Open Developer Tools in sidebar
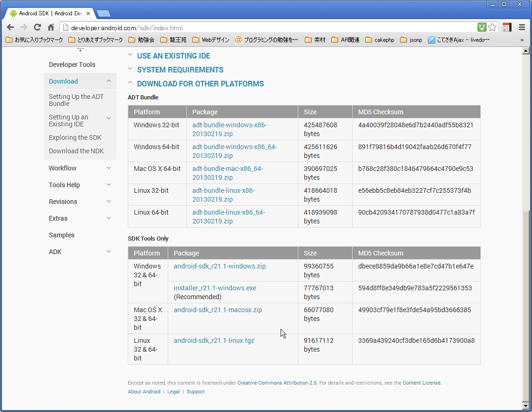Viewport: 532px width, 412px height. pos(72,65)
